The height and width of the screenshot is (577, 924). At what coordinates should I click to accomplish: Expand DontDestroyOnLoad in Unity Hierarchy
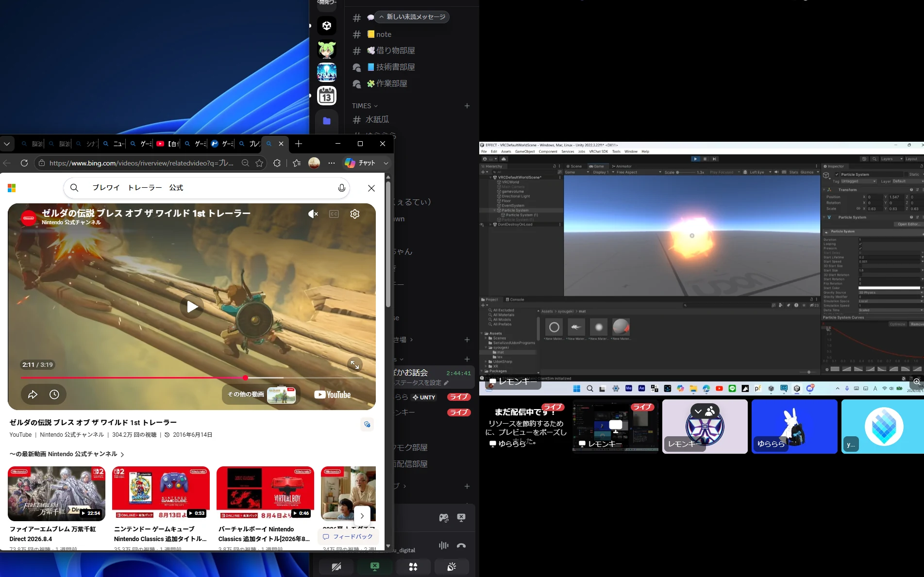[490, 225]
